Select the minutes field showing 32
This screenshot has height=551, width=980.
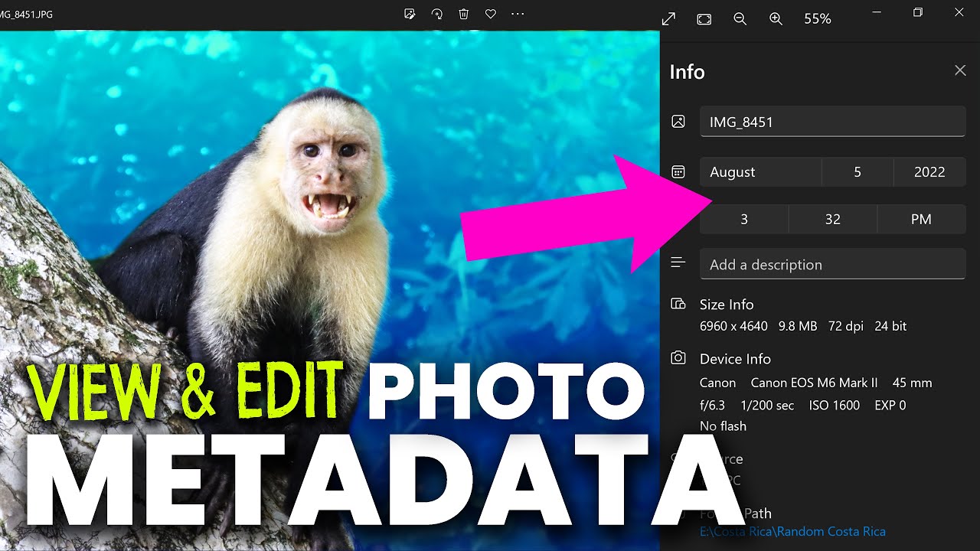[833, 220]
